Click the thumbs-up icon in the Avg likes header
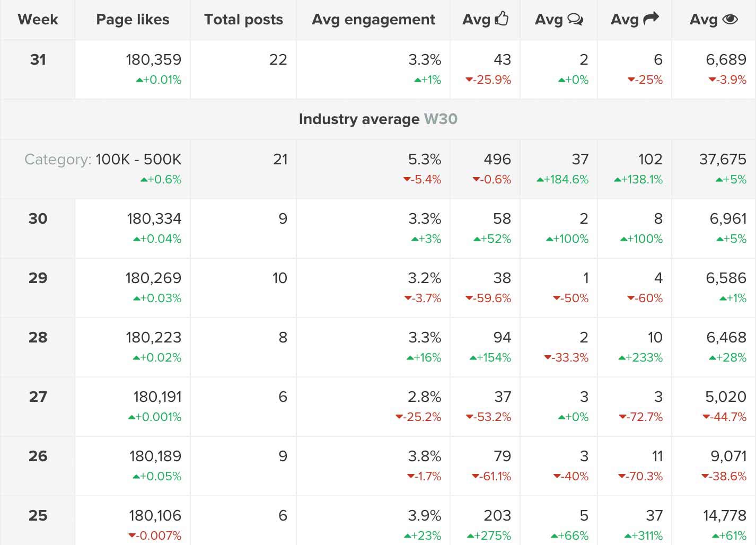 pos(502,19)
